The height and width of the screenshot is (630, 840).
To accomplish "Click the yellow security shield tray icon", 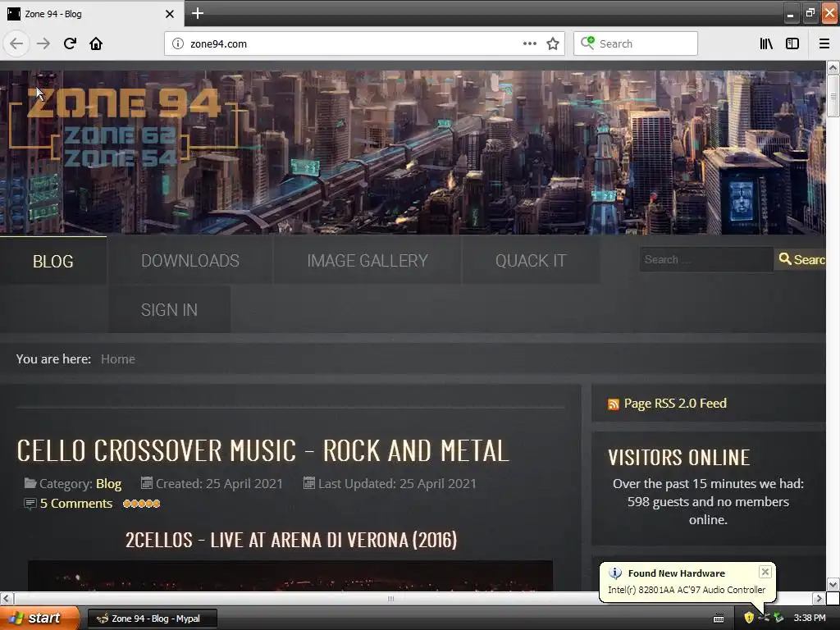I will (749, 619).
